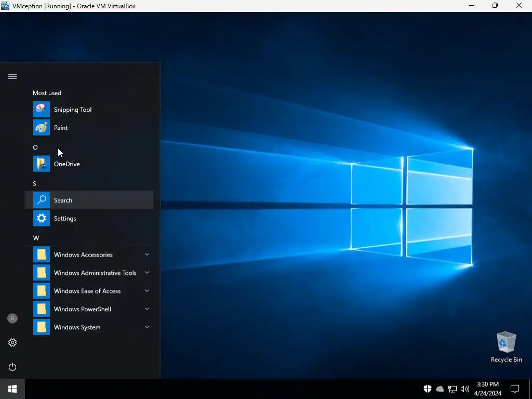Click the Windows PowerShell folder icon

pyautogui.click(x=42, y=309)
